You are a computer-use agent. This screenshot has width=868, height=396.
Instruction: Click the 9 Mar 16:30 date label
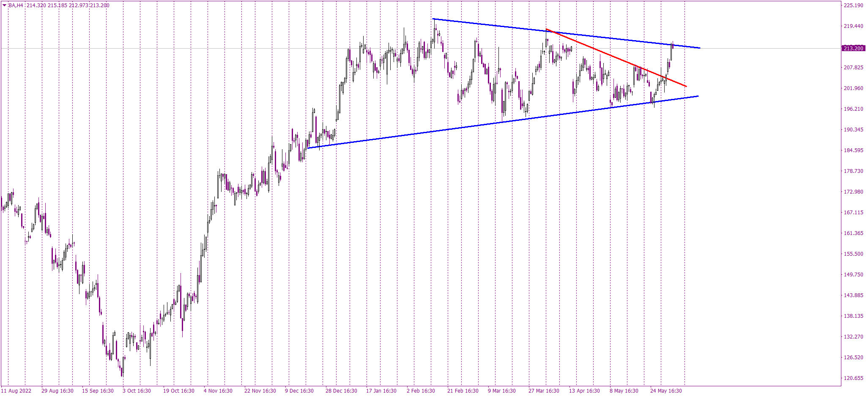502,391
